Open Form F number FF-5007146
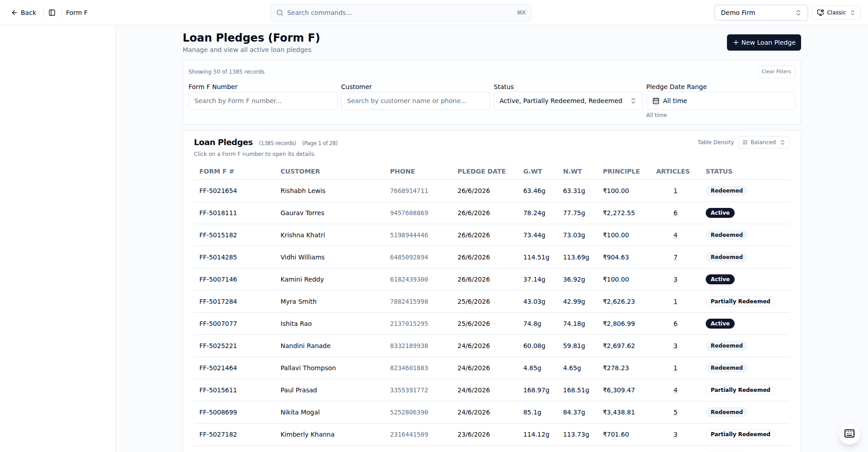868x452 pixels. point(218,279)
